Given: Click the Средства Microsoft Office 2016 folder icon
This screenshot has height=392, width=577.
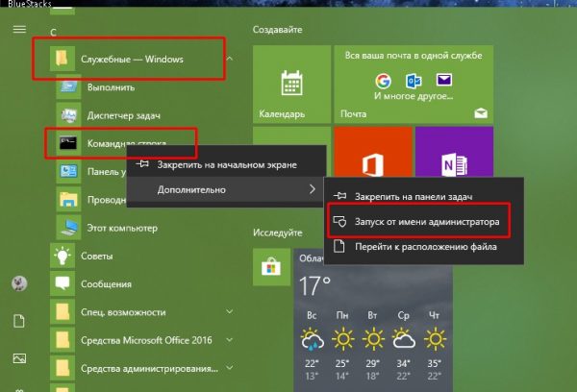Looking at the screenshot, I should click(63, 340).
